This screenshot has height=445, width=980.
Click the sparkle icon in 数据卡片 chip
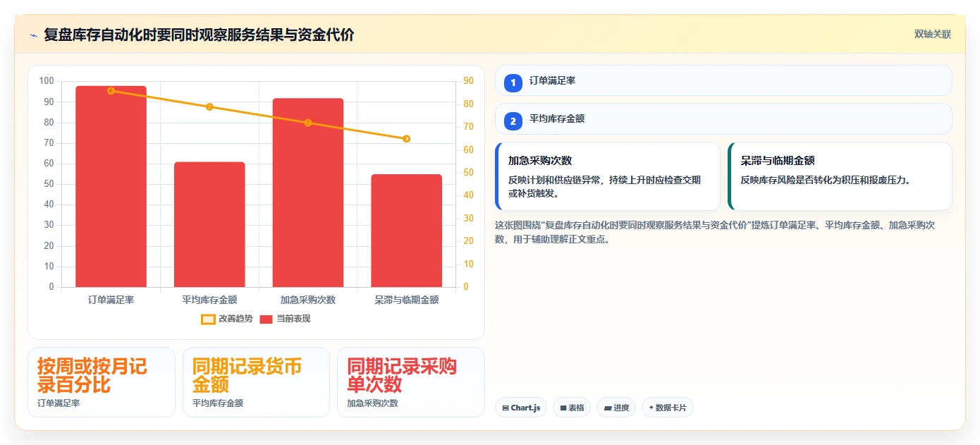click(651, 408)
